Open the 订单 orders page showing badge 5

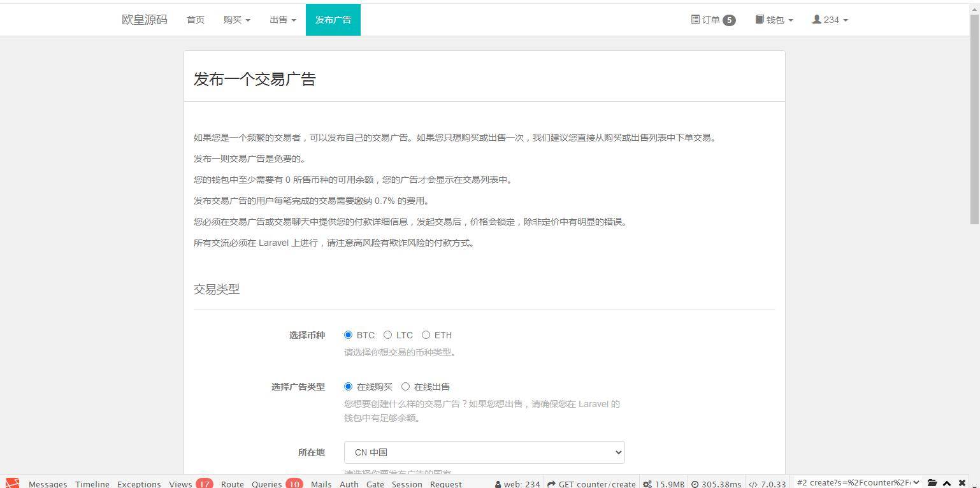coord(712,20)
